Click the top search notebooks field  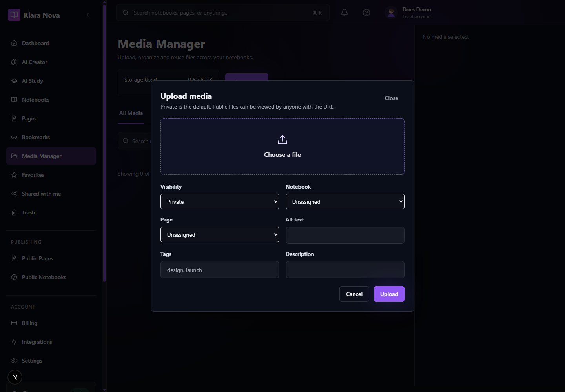(x=222, y=13)
